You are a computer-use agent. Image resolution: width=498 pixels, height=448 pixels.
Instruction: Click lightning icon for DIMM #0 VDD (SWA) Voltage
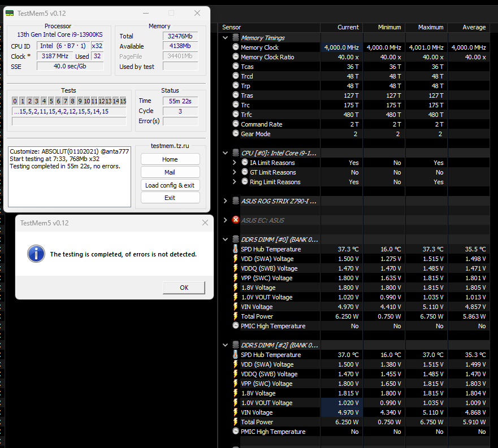pos(235,258)
